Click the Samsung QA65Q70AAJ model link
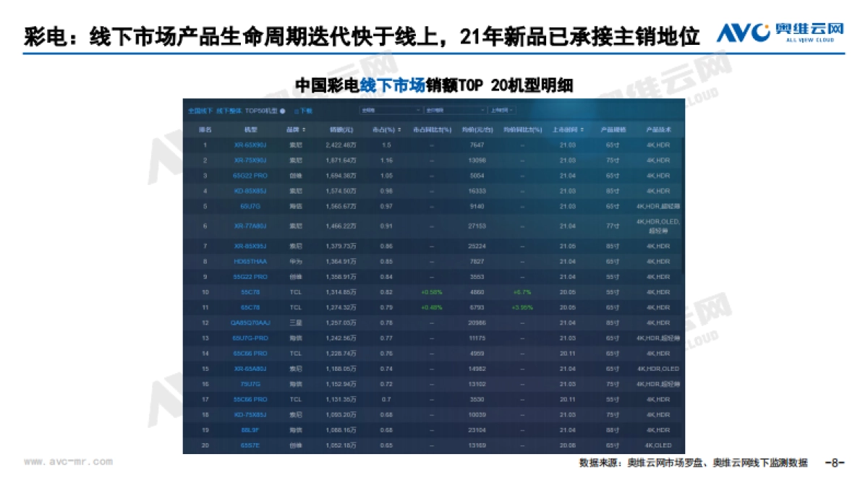 point(250,322)
